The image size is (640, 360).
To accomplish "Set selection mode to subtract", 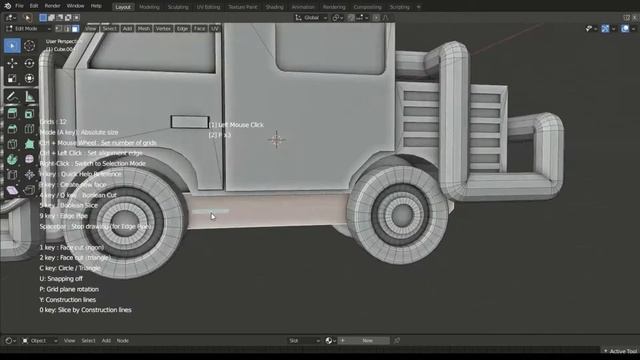I will (60, 18).
